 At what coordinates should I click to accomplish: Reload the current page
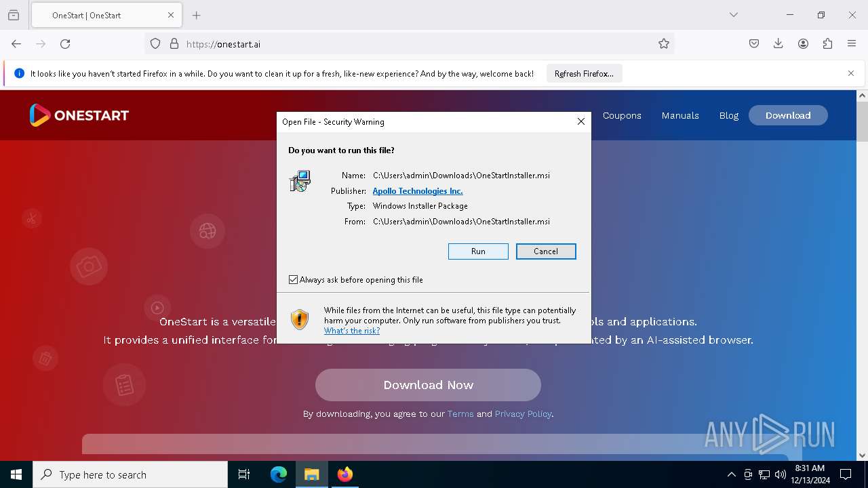[x=65, y=44]
